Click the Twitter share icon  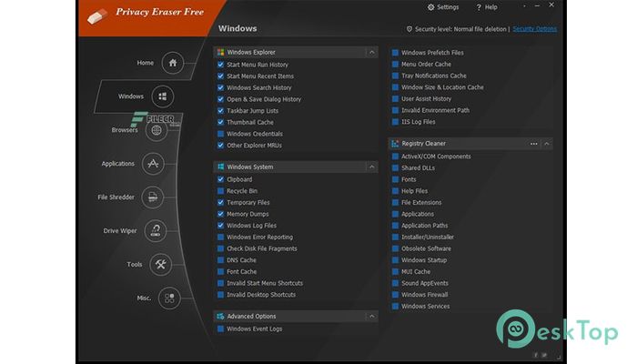tap(544, 355)
